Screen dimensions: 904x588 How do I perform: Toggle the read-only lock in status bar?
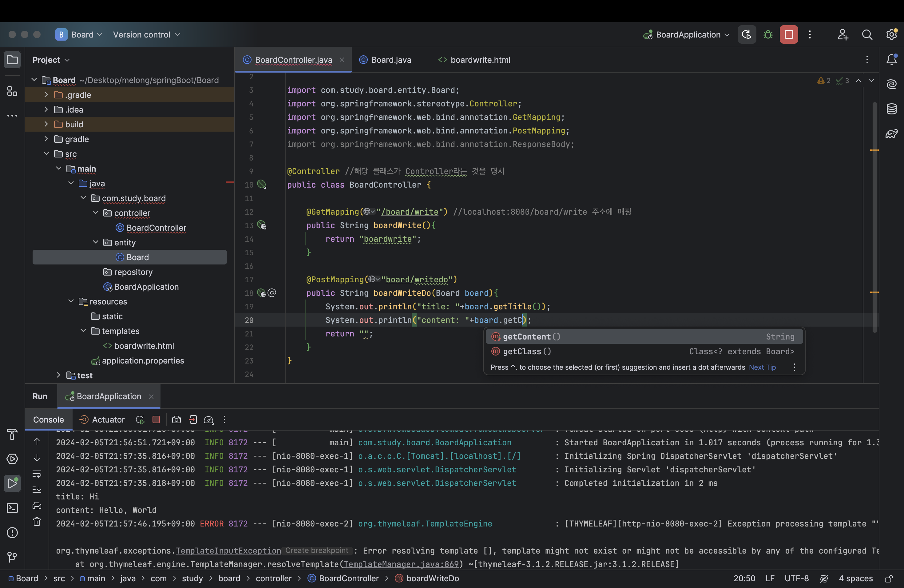tap(888, 578)
